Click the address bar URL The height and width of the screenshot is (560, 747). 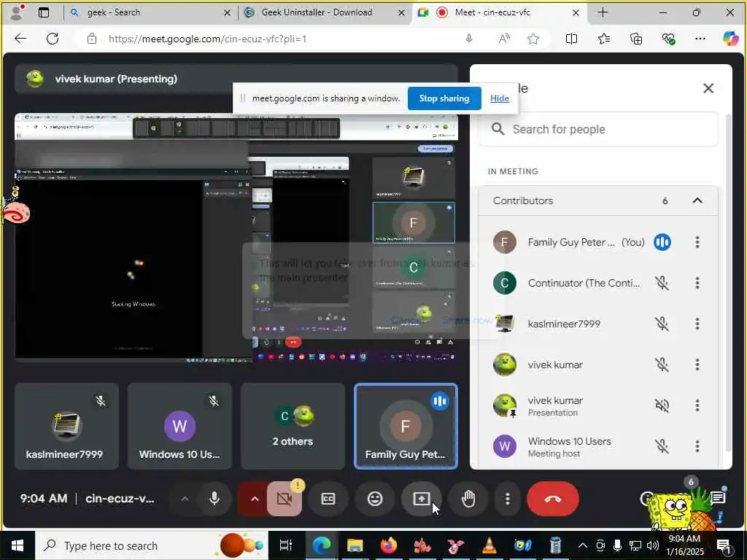pyautogui.click(x=208, y=39)
